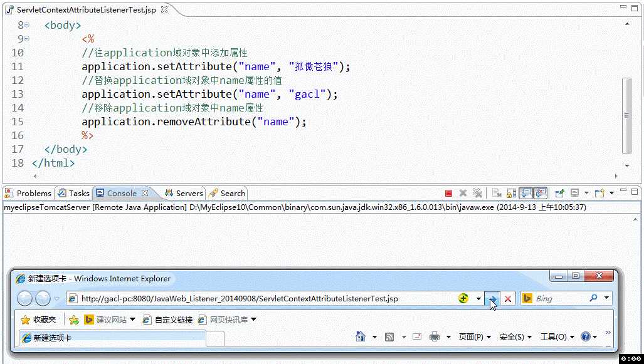Screen dimensions: 644x364
Task: Click the editor vertical scrollbar thumb
Action: 626,115
